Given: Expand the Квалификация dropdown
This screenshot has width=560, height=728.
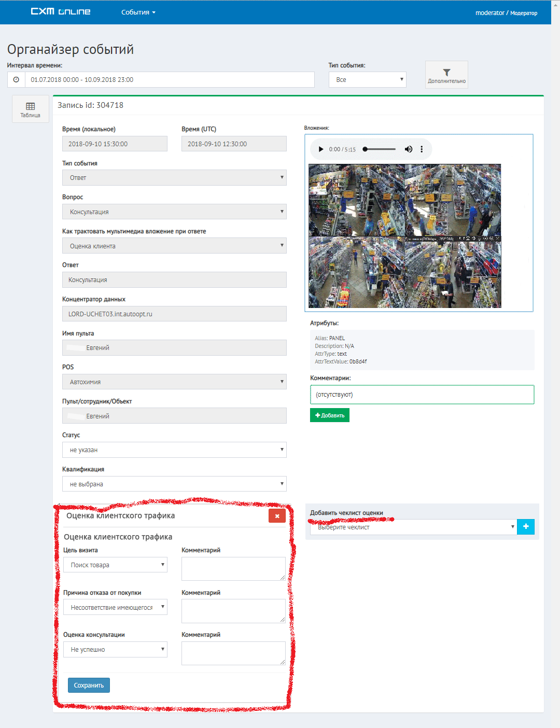Looking at the screenshot, I should tap(174, 484).
